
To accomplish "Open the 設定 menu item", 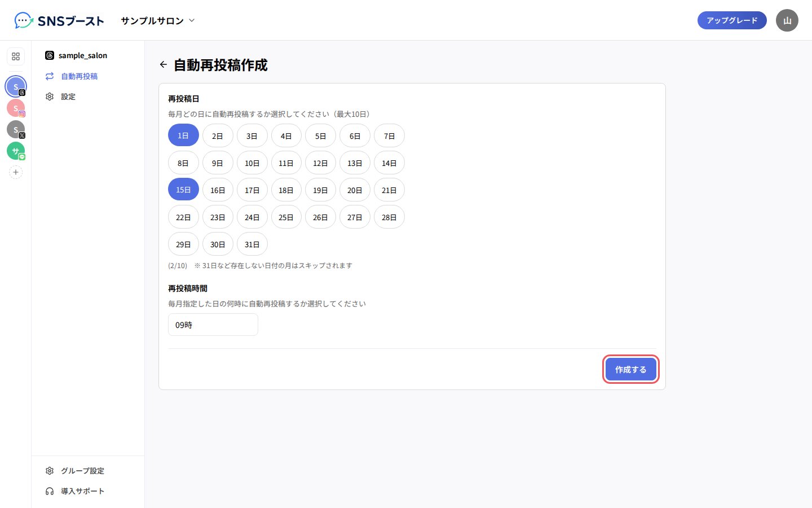I will (88, 97).
